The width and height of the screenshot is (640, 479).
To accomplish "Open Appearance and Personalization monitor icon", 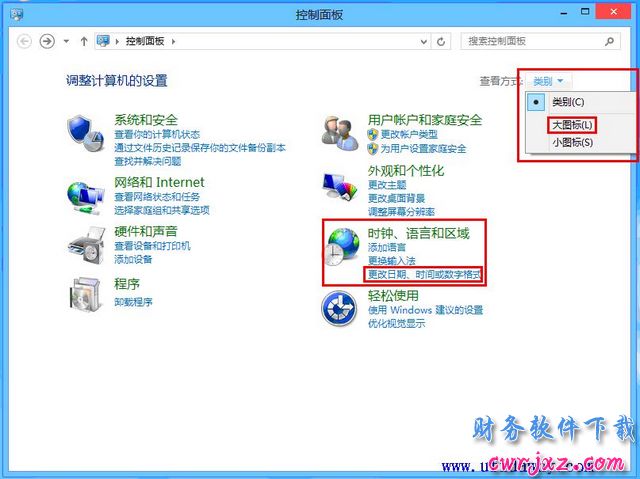I will pos(340,186).
